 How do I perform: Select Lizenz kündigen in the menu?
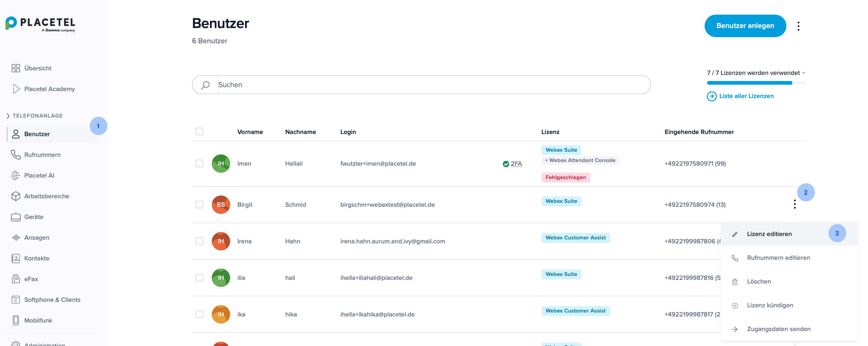pos(770,305)
